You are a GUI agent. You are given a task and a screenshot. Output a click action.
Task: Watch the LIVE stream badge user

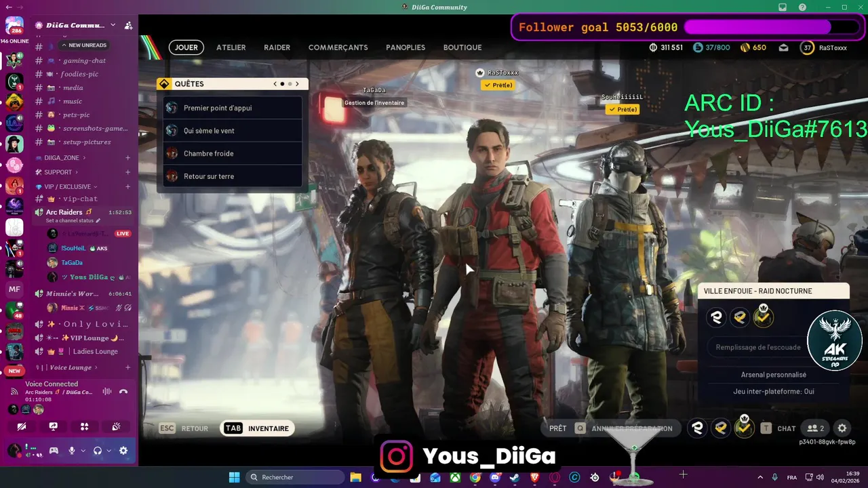click(x=123, y=233)
